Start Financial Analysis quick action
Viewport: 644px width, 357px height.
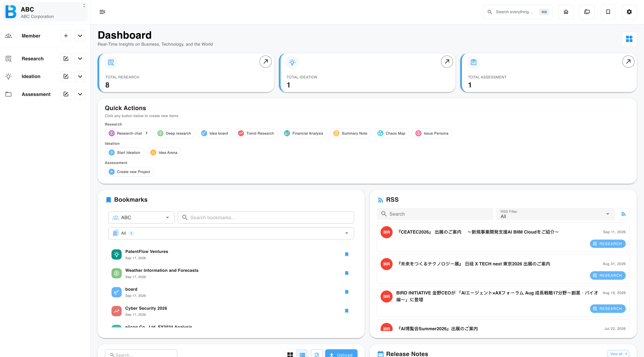click(x=304, y=133)
